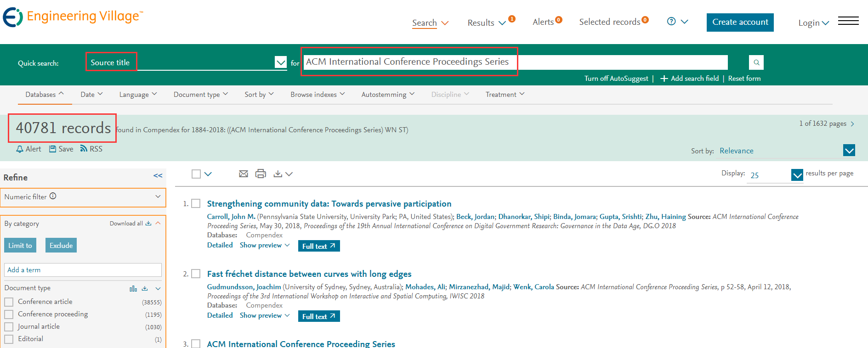Tick the Journal article filter checkbox

tap(9, 327)
